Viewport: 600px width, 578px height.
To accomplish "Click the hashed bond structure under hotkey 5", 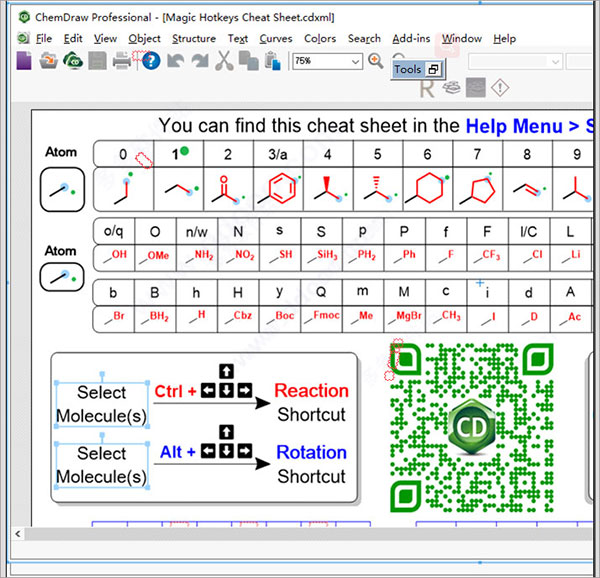I will tap(380, 189).
